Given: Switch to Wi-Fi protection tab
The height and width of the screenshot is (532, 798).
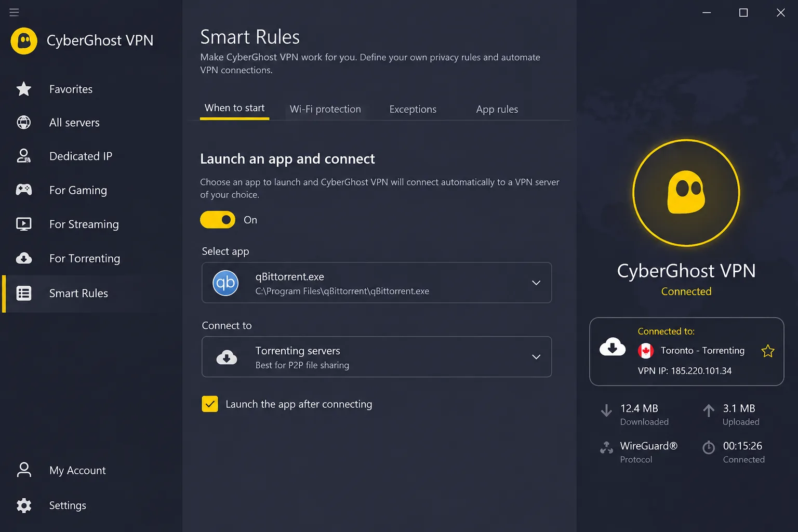Looking at the screenshot, I should 325,109.
